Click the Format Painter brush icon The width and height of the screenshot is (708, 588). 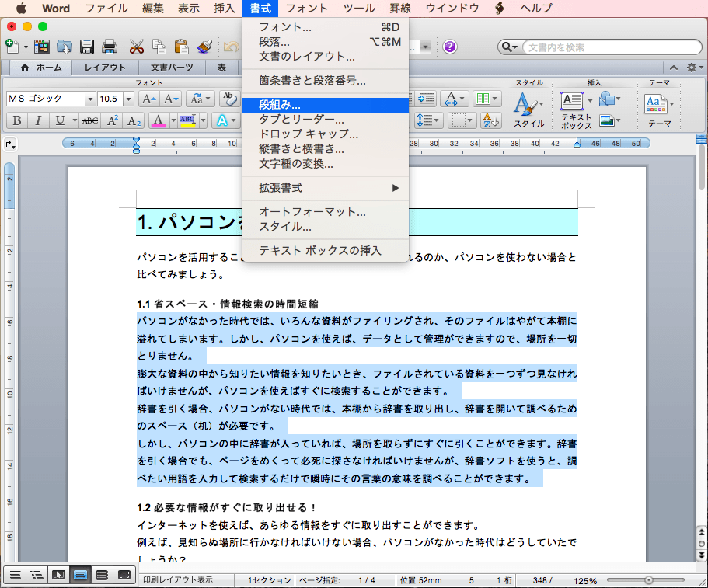tap(204, 46)
